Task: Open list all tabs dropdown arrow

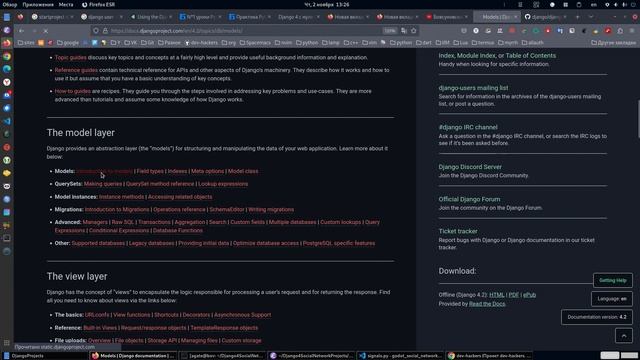Action: [x=591, y=17]
